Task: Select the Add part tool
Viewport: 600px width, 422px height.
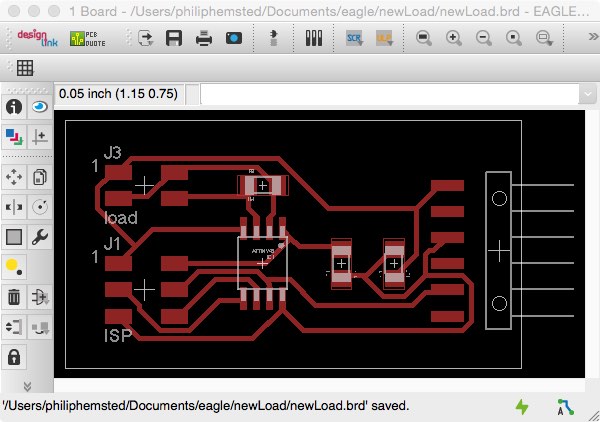Action: click(x=39, y=297)
